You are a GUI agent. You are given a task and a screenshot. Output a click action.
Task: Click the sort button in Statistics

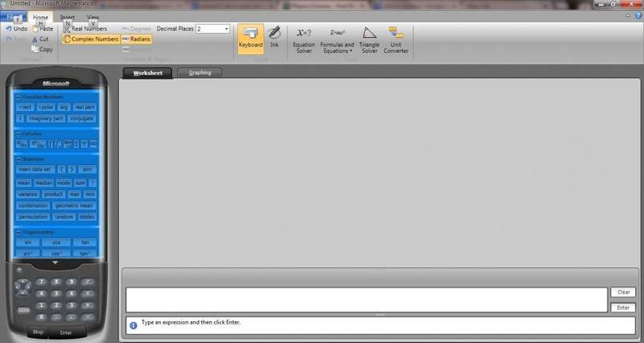[x=88, y=169]
